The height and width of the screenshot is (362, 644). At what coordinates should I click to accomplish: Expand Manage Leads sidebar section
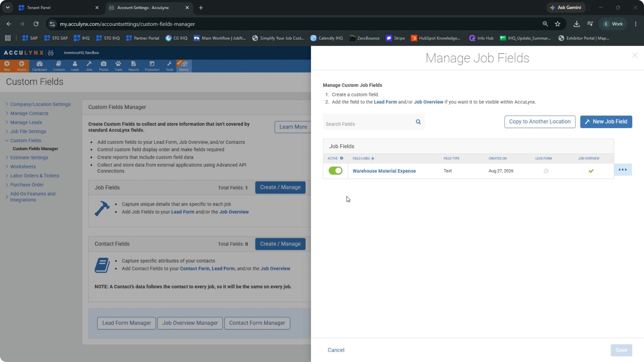tap(26, 122)
